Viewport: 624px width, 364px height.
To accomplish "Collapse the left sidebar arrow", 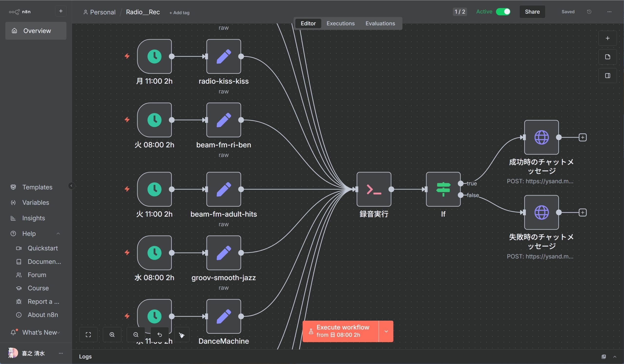I will 71,186.
